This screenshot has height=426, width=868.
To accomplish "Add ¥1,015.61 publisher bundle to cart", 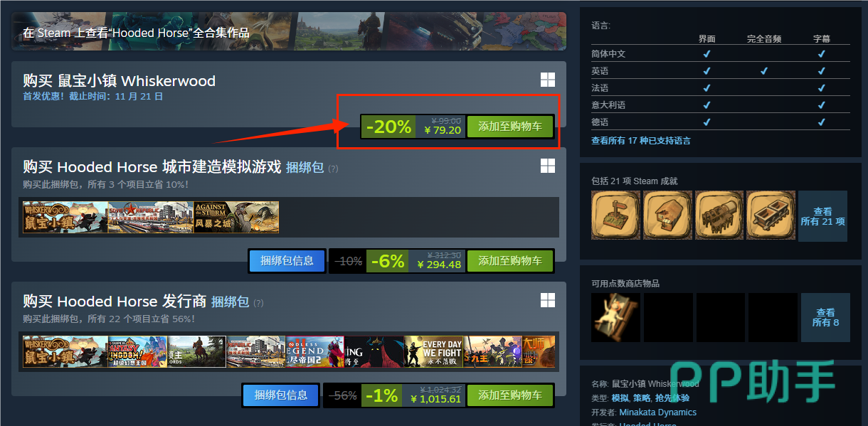I will point(510,395).
